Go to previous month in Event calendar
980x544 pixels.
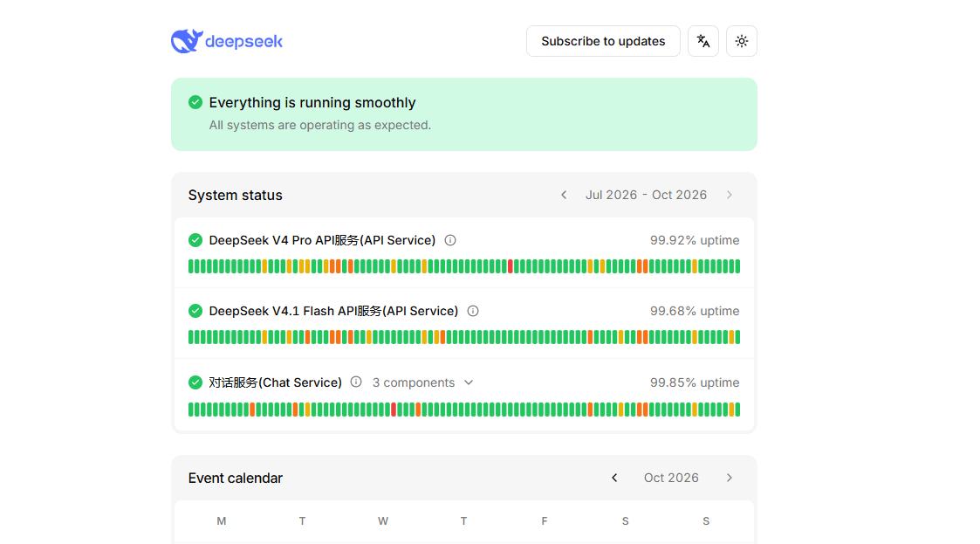614,478
